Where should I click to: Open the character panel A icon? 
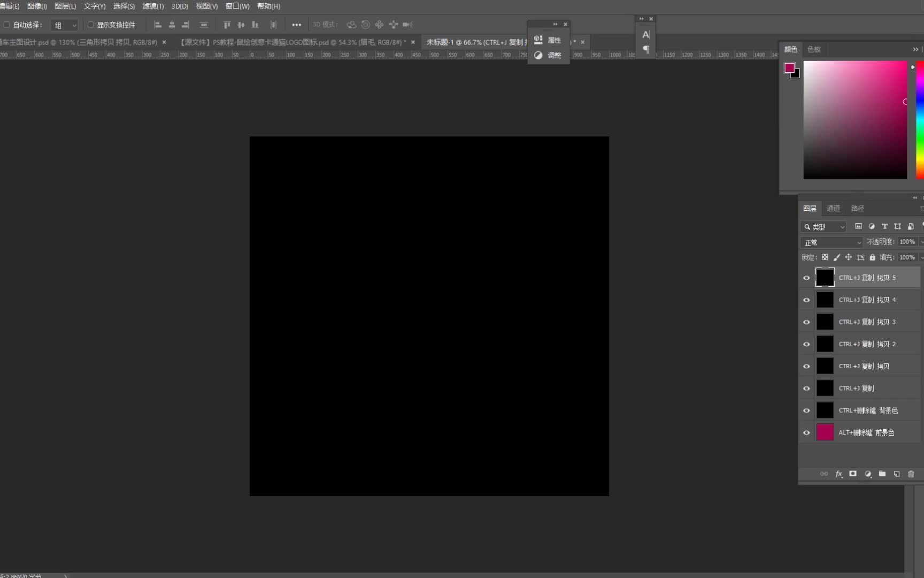[x=646, y=35]
